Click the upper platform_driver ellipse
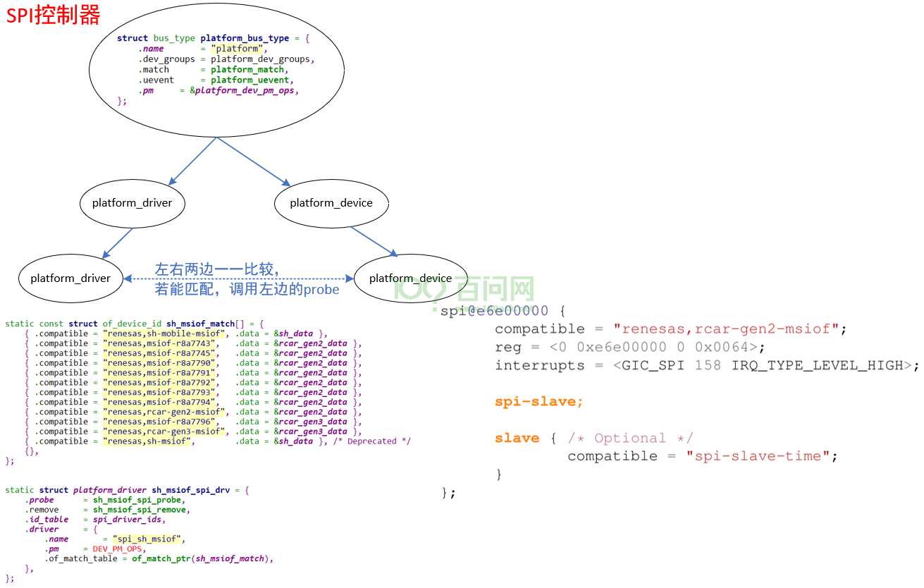Screen dimensions: 924x588 [133, 203]
